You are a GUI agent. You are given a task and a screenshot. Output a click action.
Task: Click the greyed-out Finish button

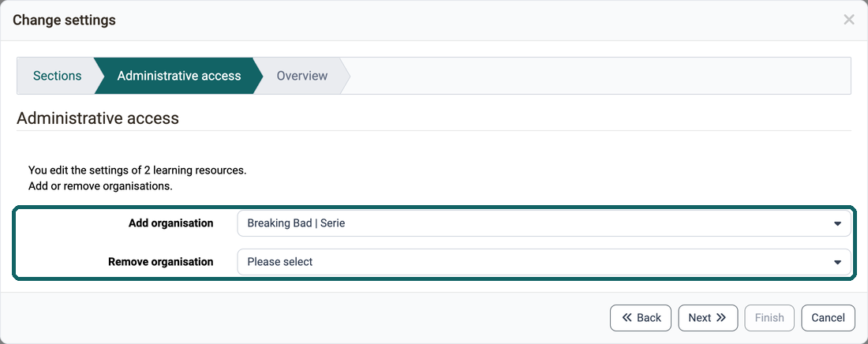pos(769,318)
